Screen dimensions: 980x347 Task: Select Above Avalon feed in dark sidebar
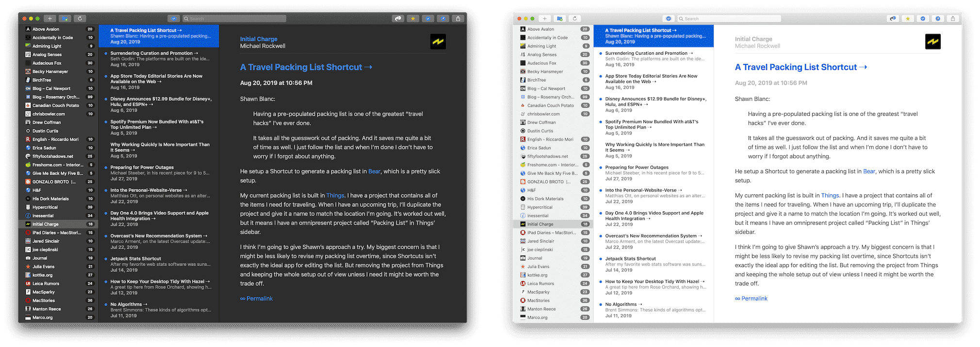click(58, 29)
